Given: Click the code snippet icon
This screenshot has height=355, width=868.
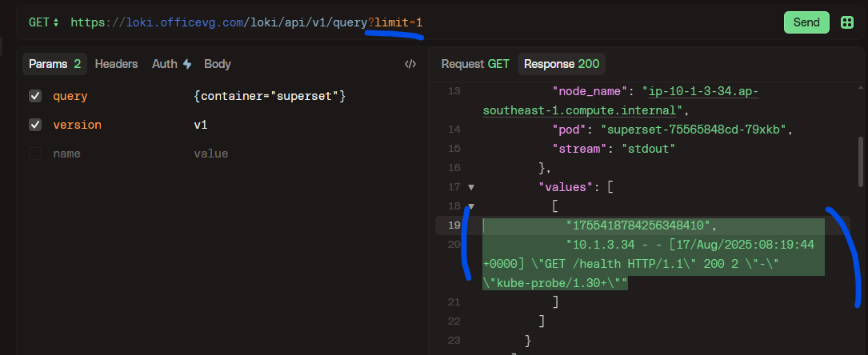Looking at the screenshot, I should click(x=410, y=64).
